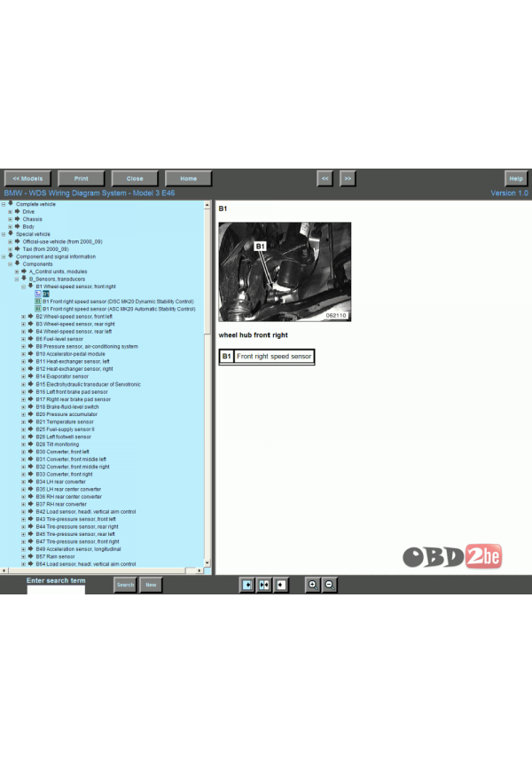Viewport: 532px width, 763px height.
Task: Click the New search button
Action: coord(152,585)
